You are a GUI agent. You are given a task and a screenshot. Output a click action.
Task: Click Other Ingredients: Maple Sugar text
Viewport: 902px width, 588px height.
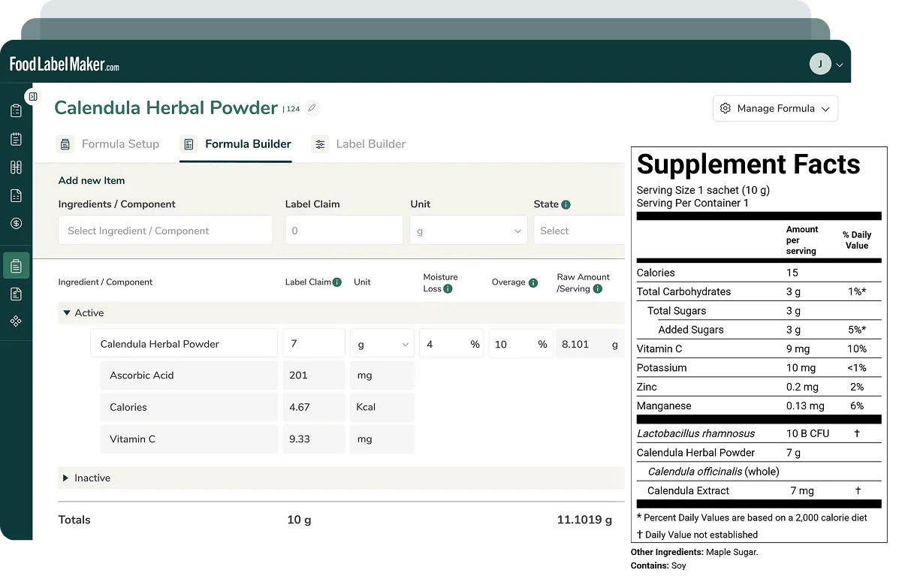click(x=694, y=553)
